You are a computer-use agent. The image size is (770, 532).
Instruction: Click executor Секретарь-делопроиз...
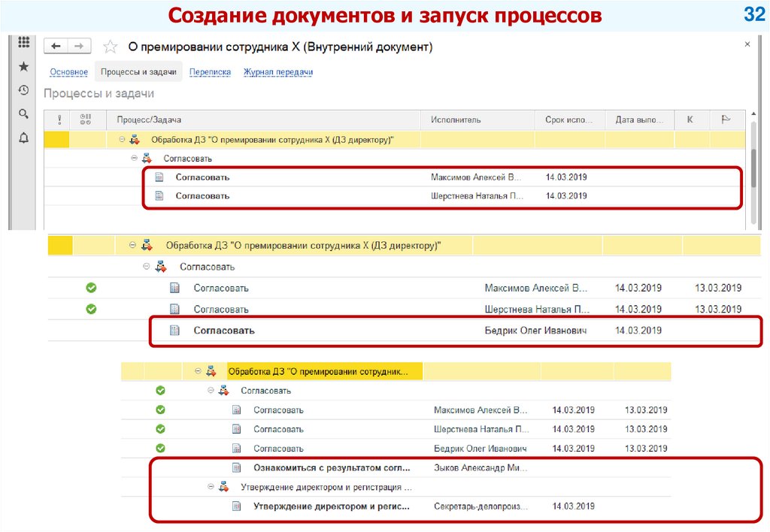pos(480,506)
